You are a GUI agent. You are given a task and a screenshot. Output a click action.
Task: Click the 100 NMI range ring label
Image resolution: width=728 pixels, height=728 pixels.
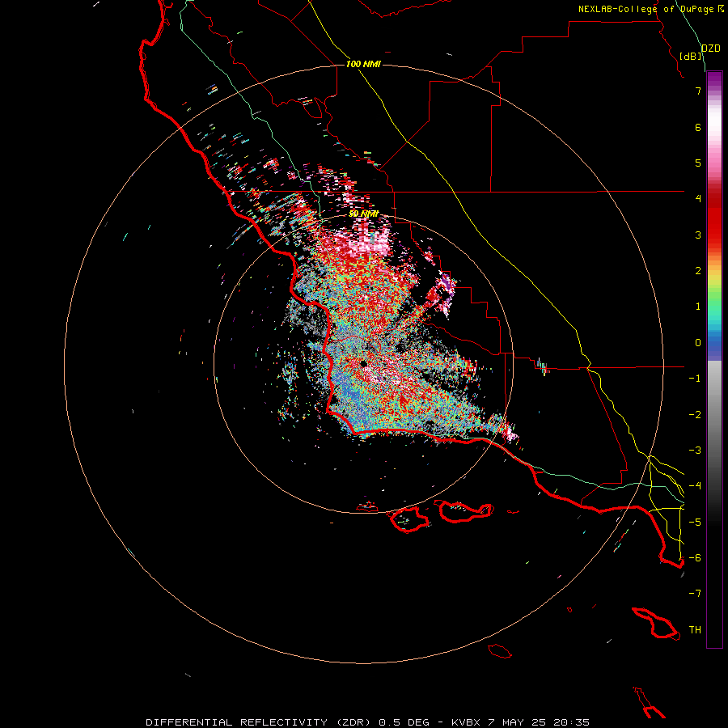click(x=363, y=64)
